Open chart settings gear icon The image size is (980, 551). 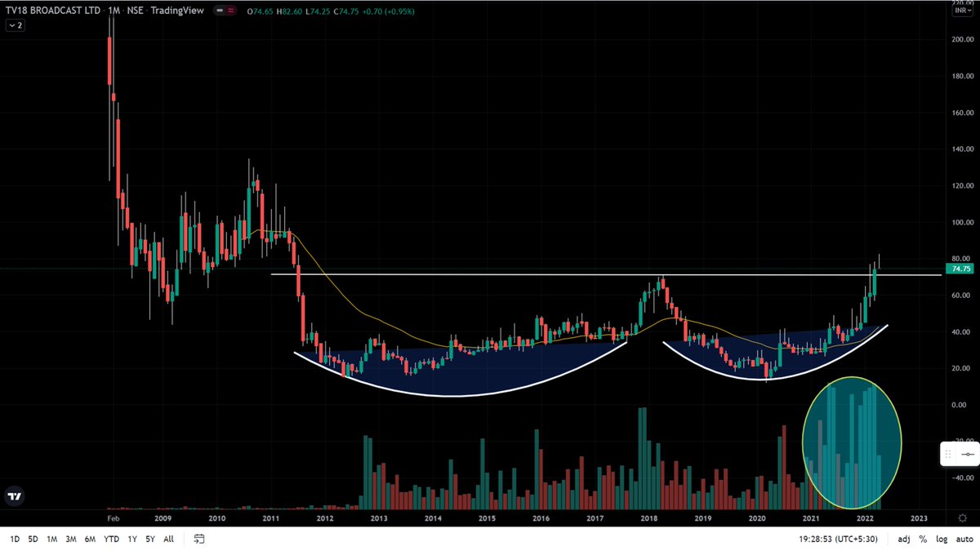[961, 518]
